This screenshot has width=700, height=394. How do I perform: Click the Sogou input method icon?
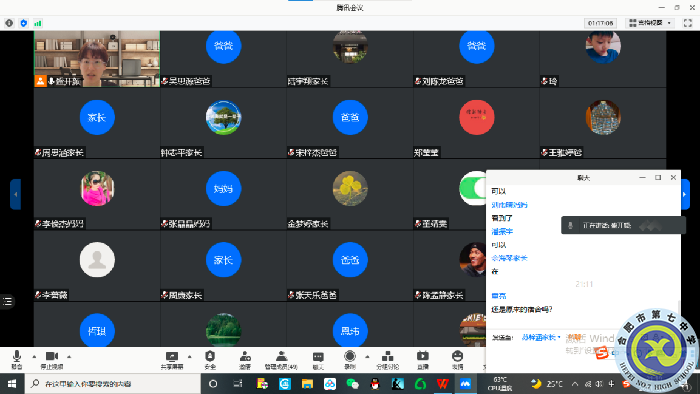click(601, 353)
